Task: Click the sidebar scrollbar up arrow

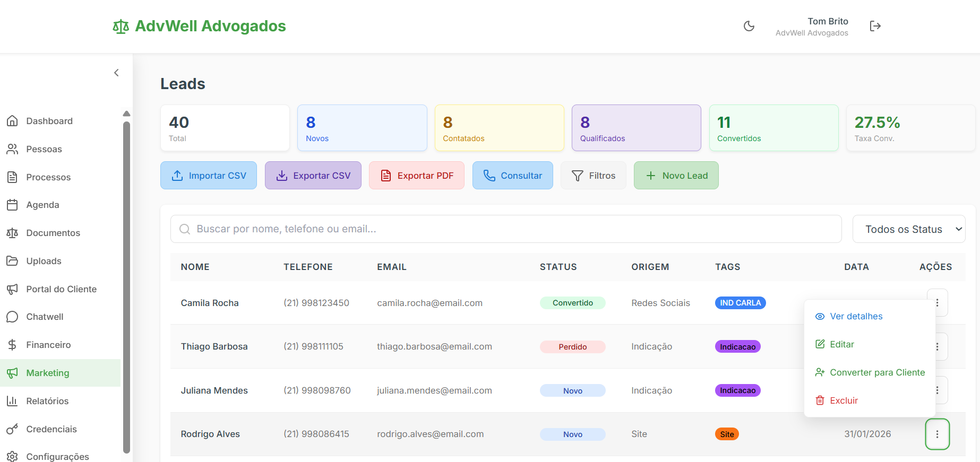Action: point(126,114)
